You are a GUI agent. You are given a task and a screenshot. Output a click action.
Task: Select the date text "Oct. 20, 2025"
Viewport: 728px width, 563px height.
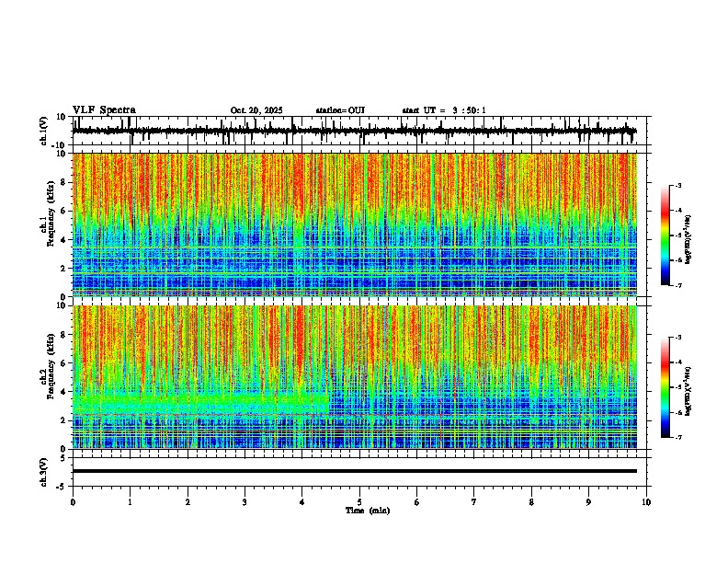[x=256, y=110]
